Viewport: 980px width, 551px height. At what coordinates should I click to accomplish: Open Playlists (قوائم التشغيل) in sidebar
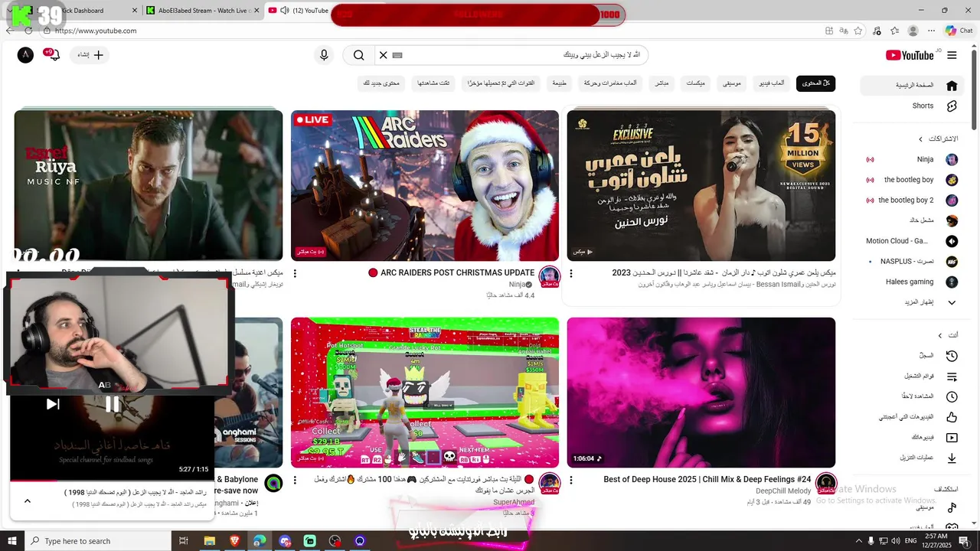[912, 377]
